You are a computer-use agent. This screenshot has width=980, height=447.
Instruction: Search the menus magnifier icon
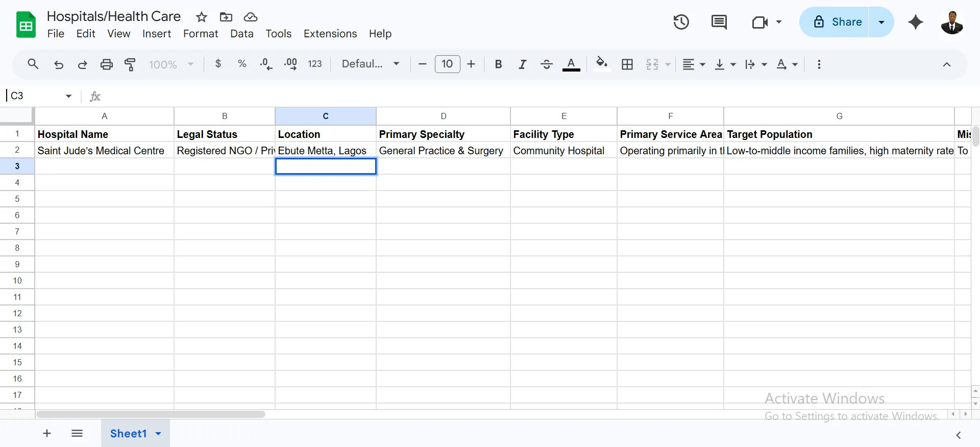click(33, 64)
